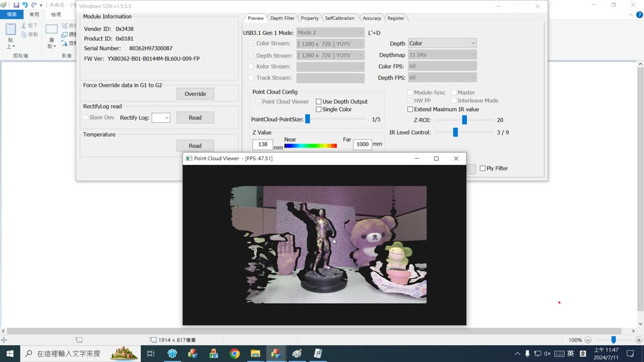Check Extend Maximum IR value
Viewport: 644px width, 362px height.
point(410,109)
